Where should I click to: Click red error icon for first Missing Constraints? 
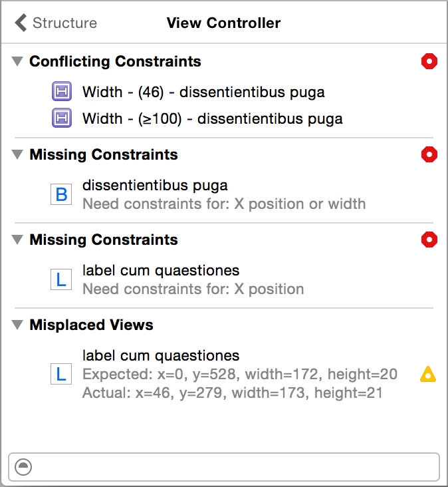point(429,155)
